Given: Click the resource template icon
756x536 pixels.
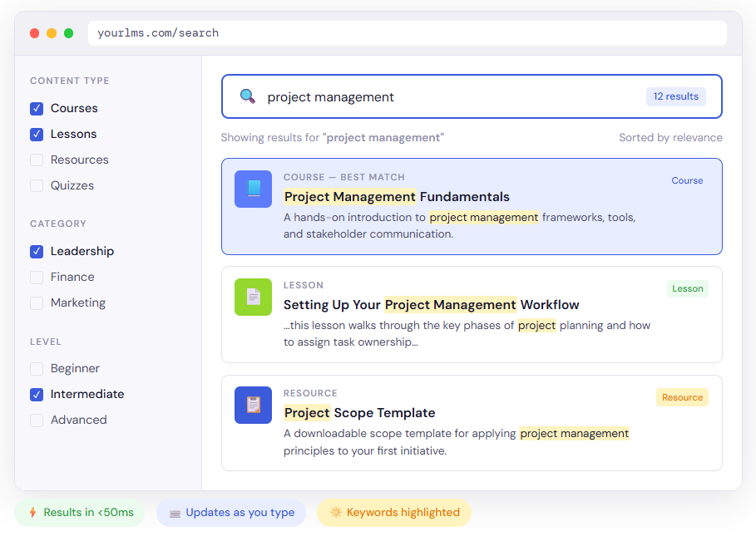Looking at the screenshot, I should [253, 405].
